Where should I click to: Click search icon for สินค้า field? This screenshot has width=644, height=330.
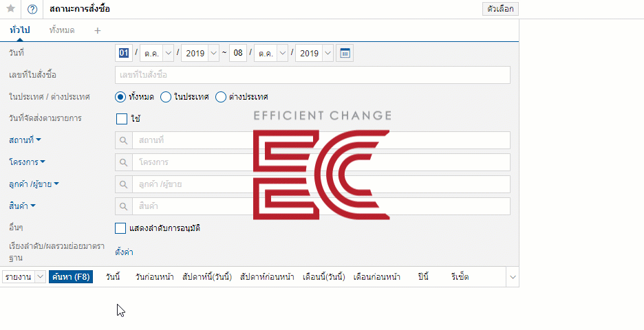coord(124,206)
